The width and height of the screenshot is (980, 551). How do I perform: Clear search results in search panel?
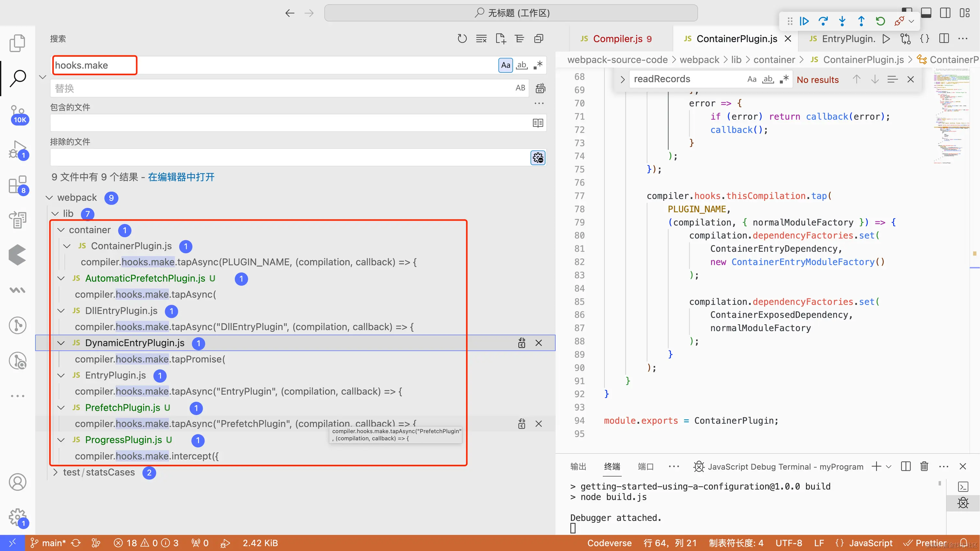coord(481,39)
